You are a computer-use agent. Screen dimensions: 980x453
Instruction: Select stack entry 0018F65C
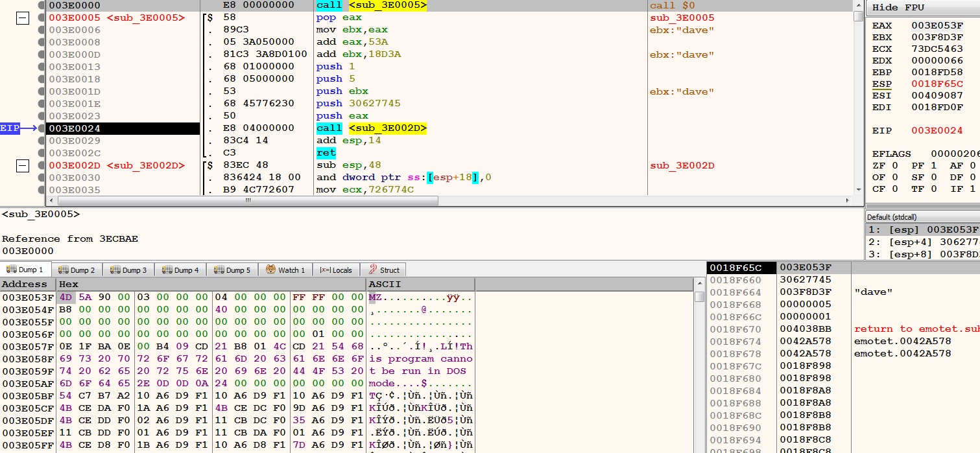pos(843,268)
